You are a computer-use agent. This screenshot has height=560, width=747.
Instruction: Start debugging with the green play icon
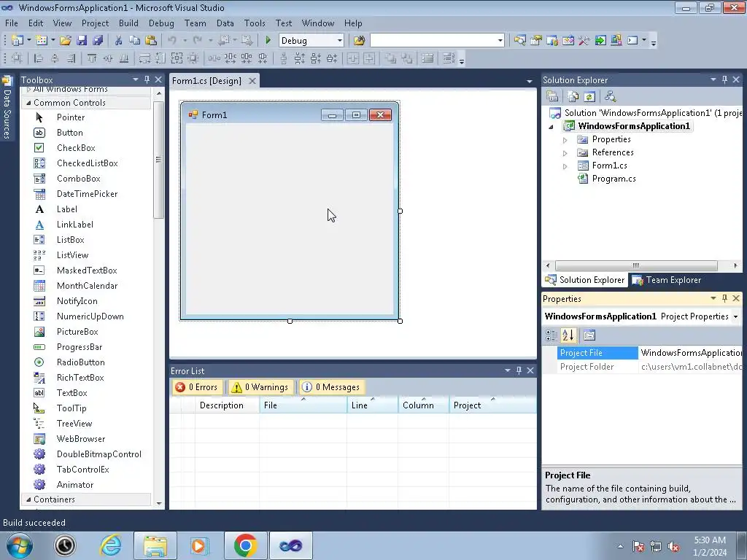(x=268, y=41)
